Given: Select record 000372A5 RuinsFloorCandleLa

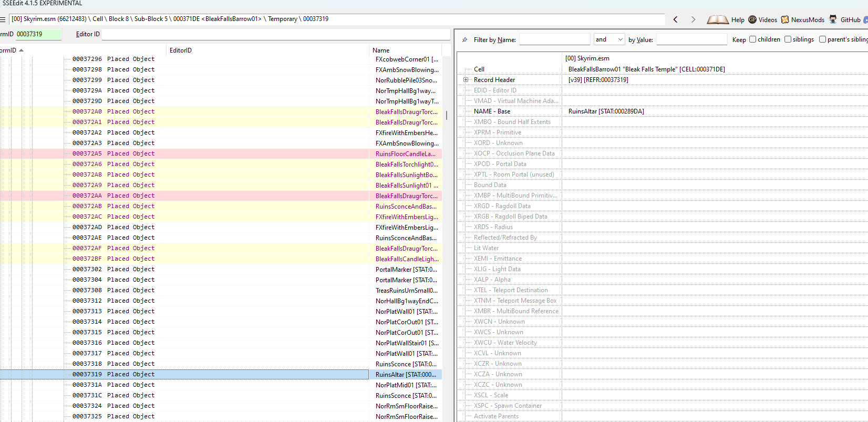Looking at the screenshot, I should tap(221, 153).
